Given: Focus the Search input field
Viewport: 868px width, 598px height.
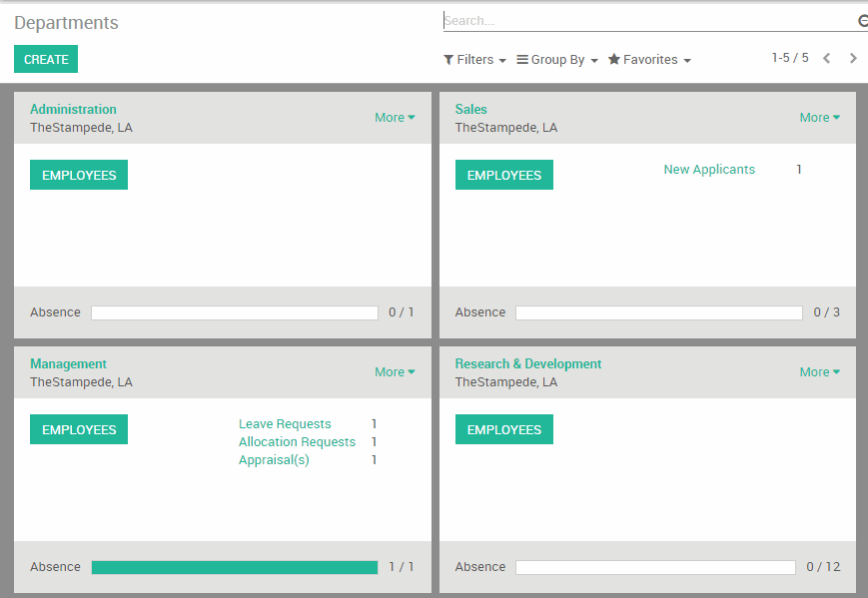Looking at the screenshot, I should click(649, 21).
